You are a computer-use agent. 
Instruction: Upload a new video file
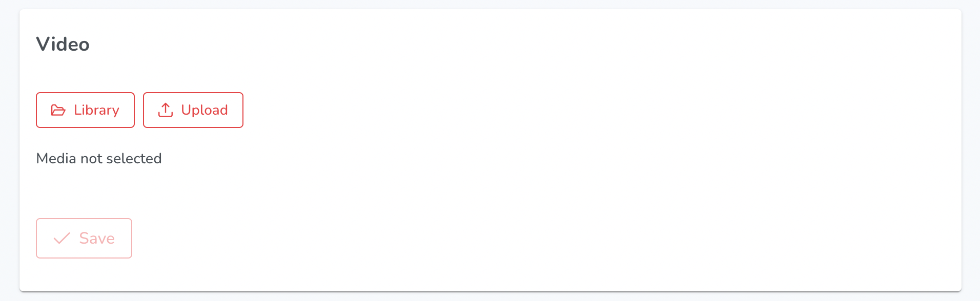coord(193,110)
